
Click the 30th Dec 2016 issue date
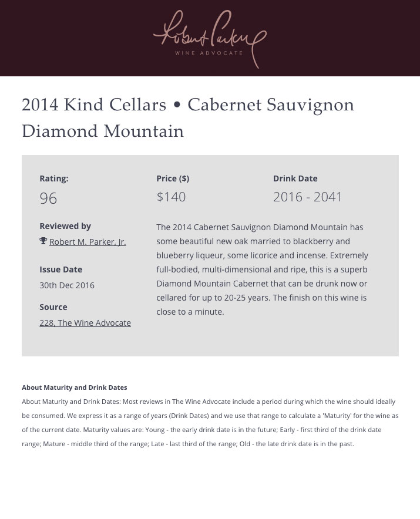[x=67, y=285]
